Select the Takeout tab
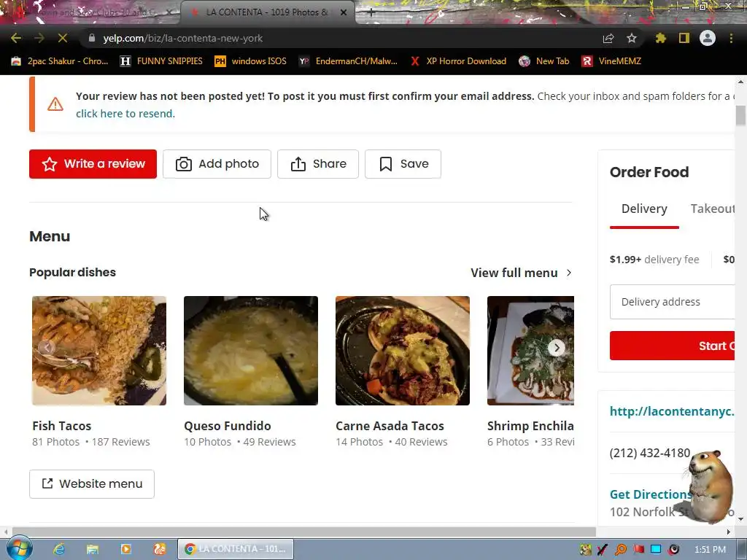This screenshot has width=747, height=560. pos(713,209)
